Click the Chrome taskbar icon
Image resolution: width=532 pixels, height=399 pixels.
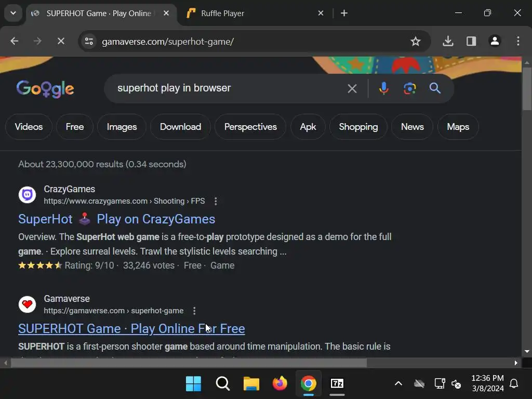coord(308,384)
